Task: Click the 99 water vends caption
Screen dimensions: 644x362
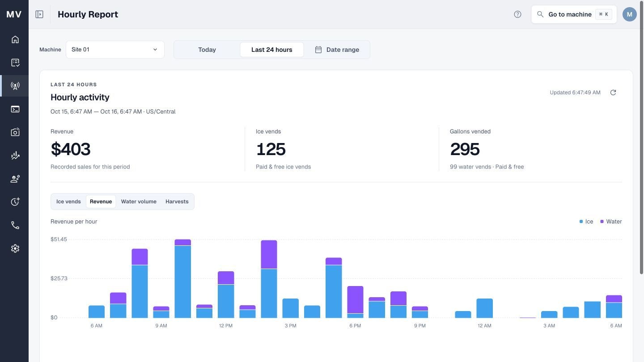Action: tap(487, 167)
